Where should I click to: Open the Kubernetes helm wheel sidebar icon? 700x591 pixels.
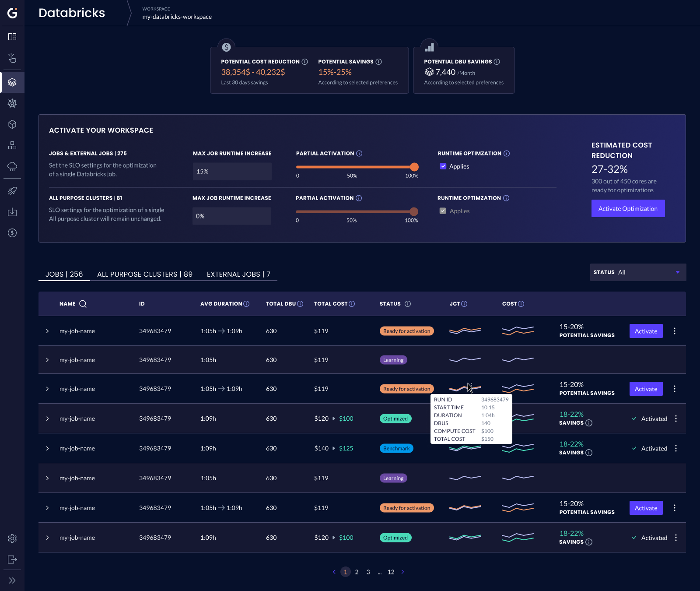[12, 103]
